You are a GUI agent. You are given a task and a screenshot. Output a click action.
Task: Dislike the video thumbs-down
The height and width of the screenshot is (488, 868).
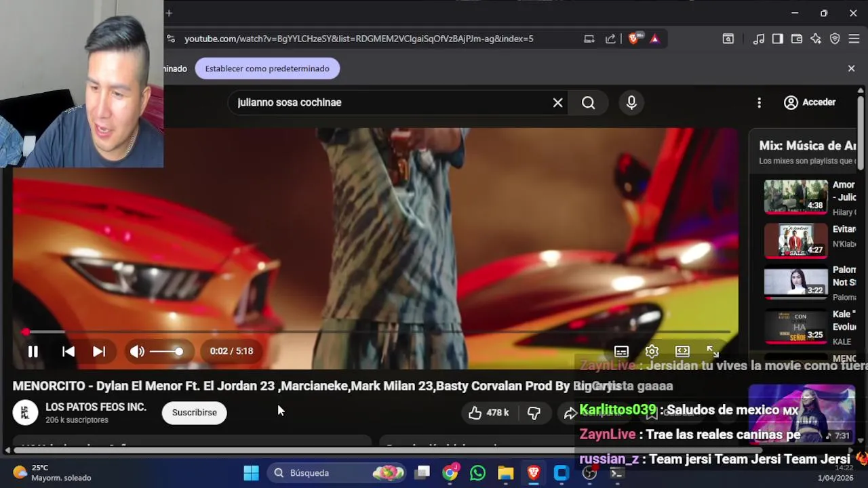[534, 412]
